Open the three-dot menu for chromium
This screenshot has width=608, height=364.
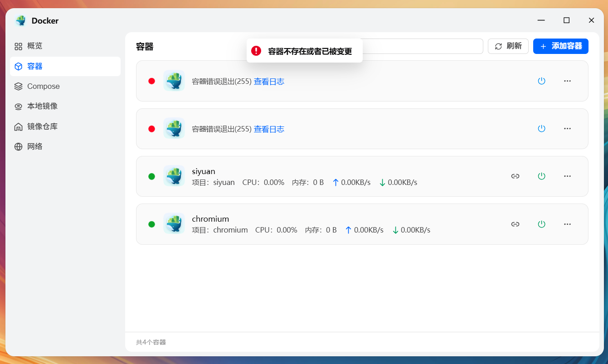567,224
